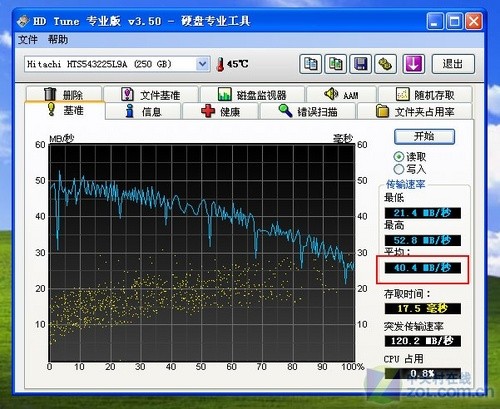This screenshot has height=409, width=500.
Task: Switch to the 健康 health tab
Action: pos(220,111)
